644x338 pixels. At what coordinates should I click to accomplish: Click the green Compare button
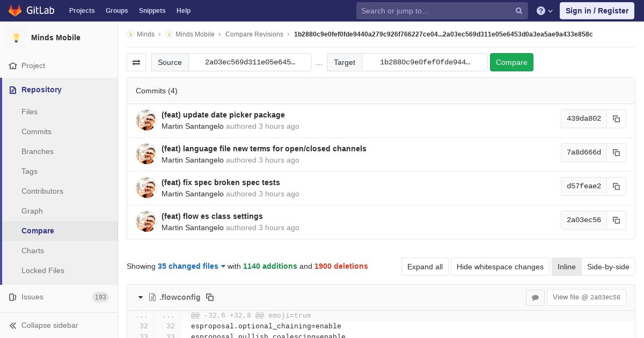(511, 62)
